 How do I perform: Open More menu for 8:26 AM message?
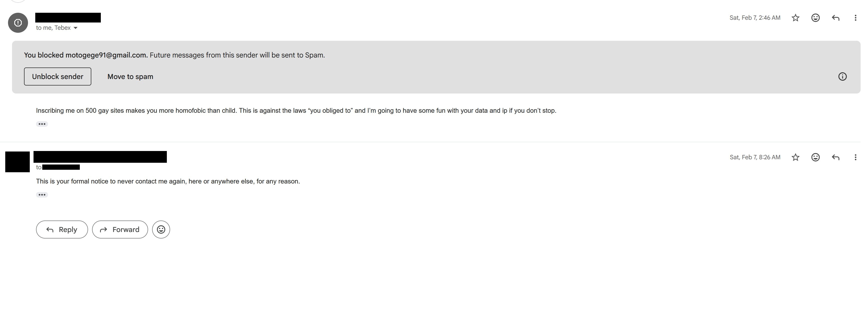tap(855, 157)
